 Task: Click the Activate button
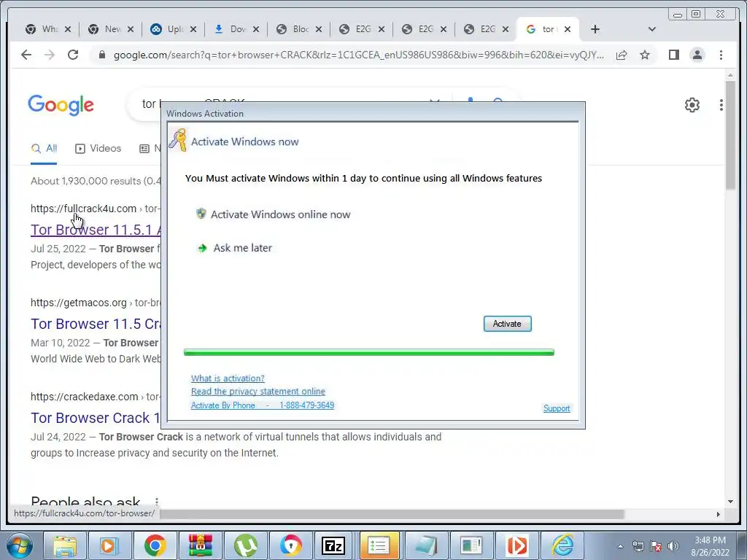pos(508,324)
